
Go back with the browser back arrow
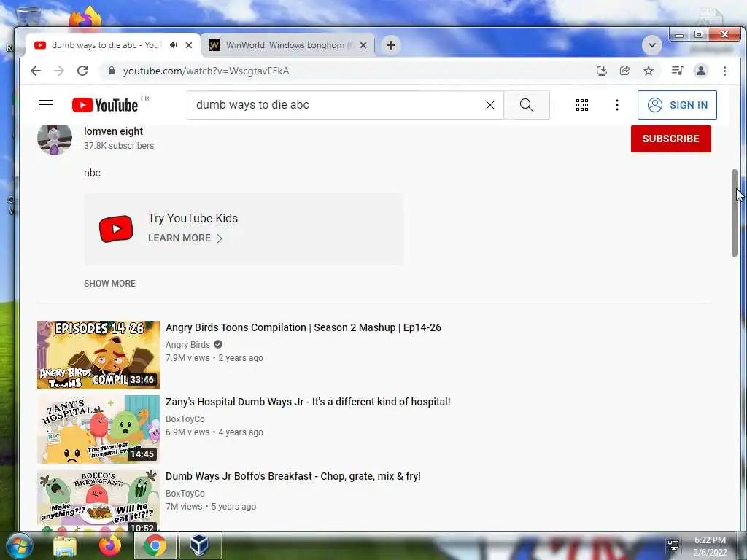pyautogui.click(x=36, y=71)
